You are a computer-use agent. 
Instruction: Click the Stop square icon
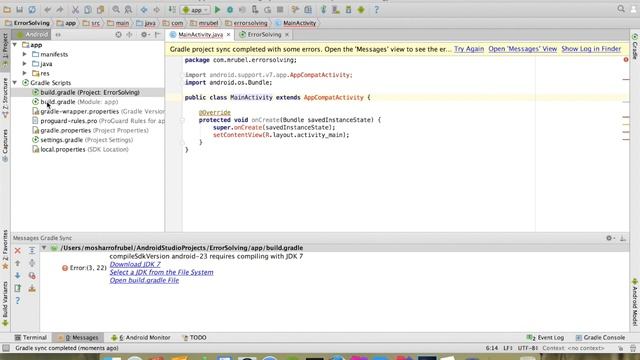280,9
